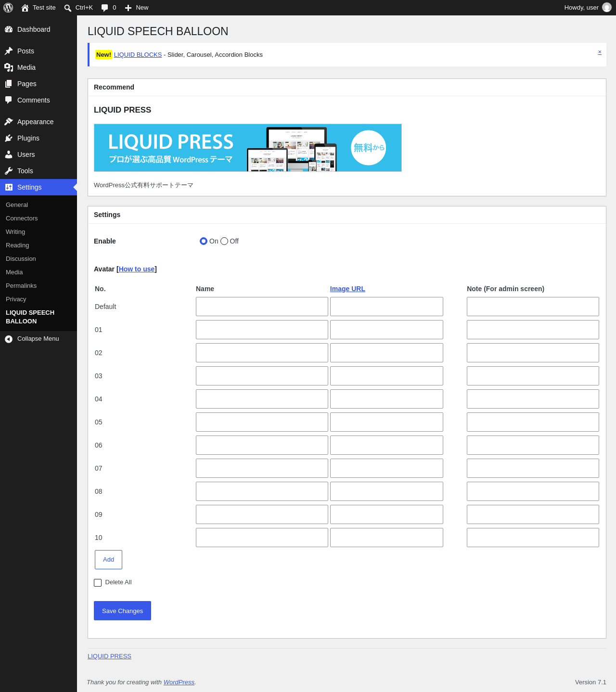
Task: Dismiss the LIQUID BLOCKS notice
Action: 600,52
